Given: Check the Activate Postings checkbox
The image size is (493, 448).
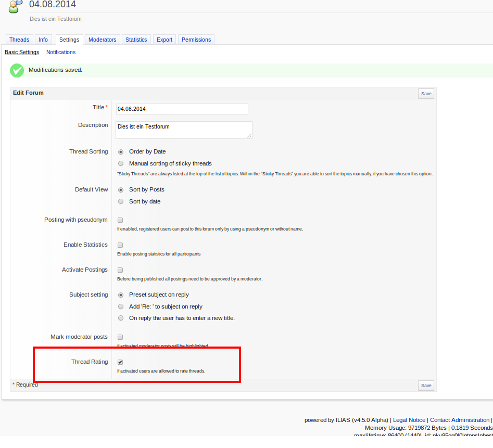Looking at the screenshot, I should [x=120, y=270].
